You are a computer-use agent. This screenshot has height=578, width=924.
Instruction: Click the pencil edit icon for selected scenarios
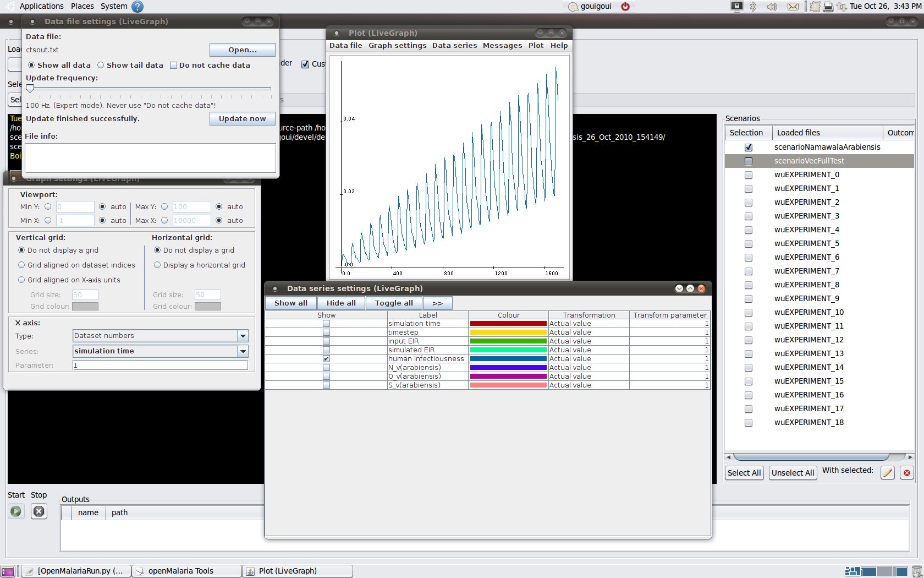[887, 473]
